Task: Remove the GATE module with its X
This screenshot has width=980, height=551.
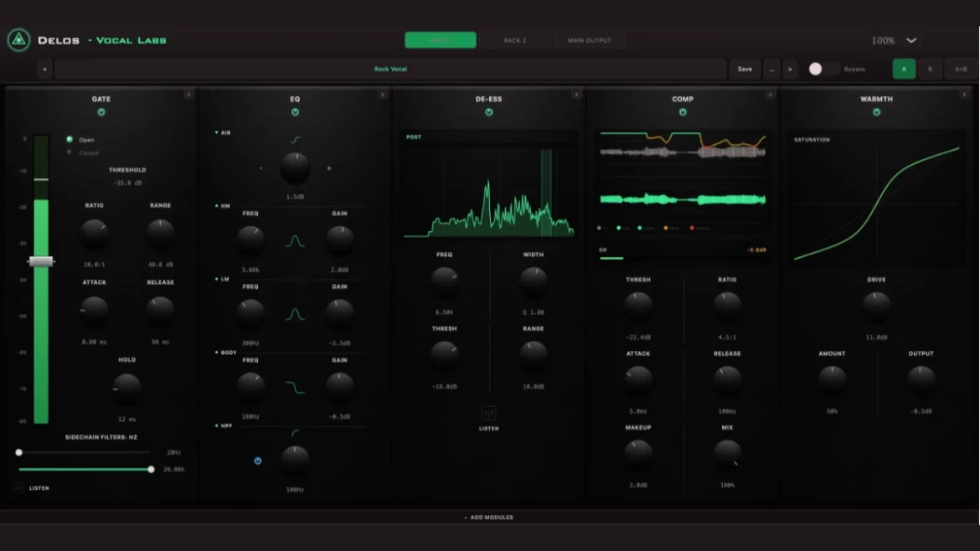Action: (x=188, y=95)
